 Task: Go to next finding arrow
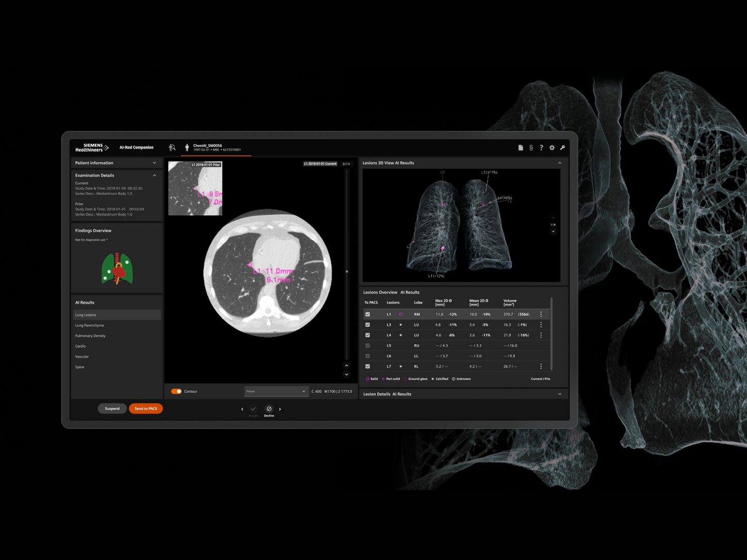click(280, 409)
